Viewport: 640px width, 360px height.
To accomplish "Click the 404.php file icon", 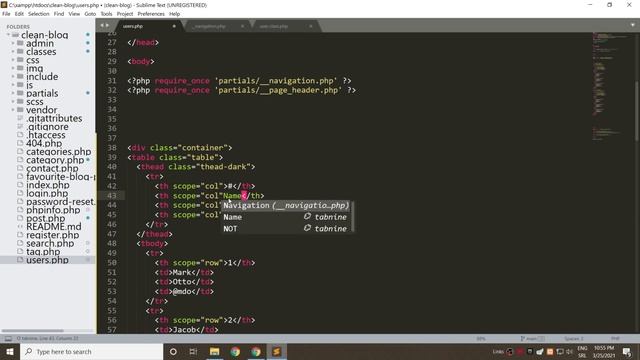I will pos(20,143).
